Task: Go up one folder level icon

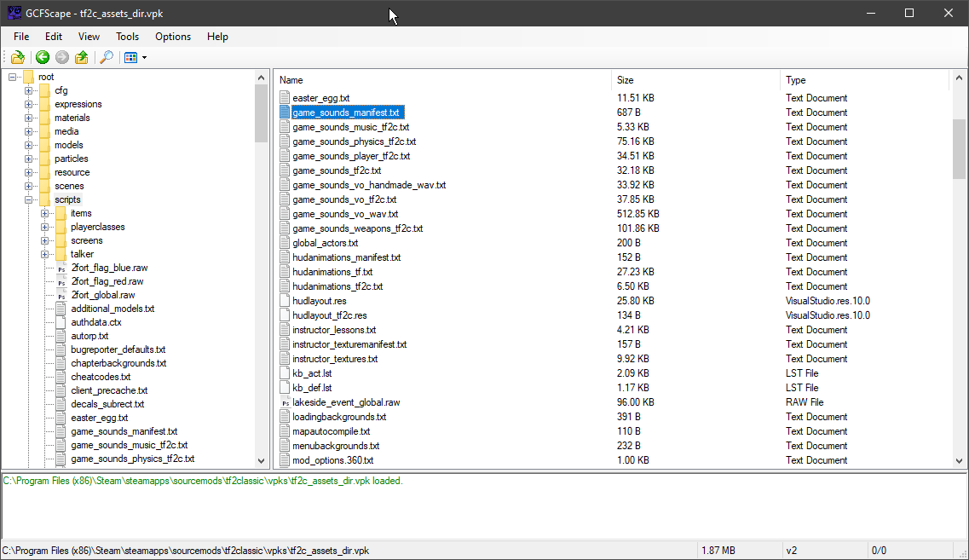Action: [x=82, y=57]
